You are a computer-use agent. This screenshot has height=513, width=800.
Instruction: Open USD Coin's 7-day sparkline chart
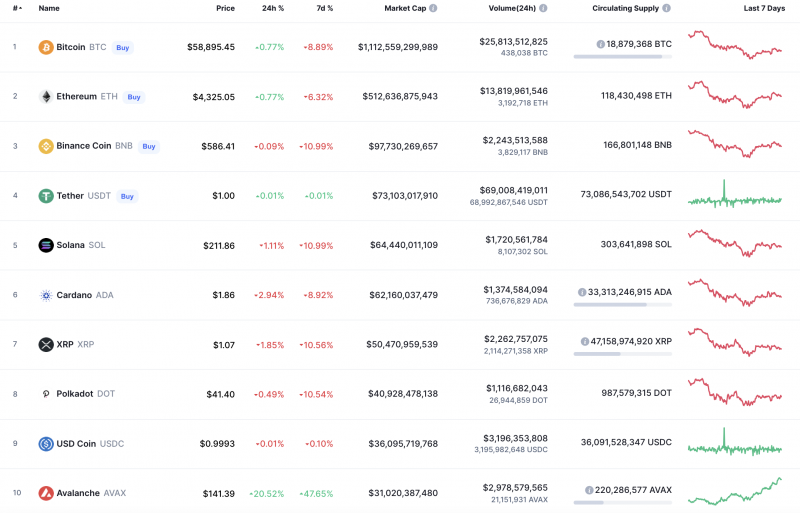tap(735, 442)
